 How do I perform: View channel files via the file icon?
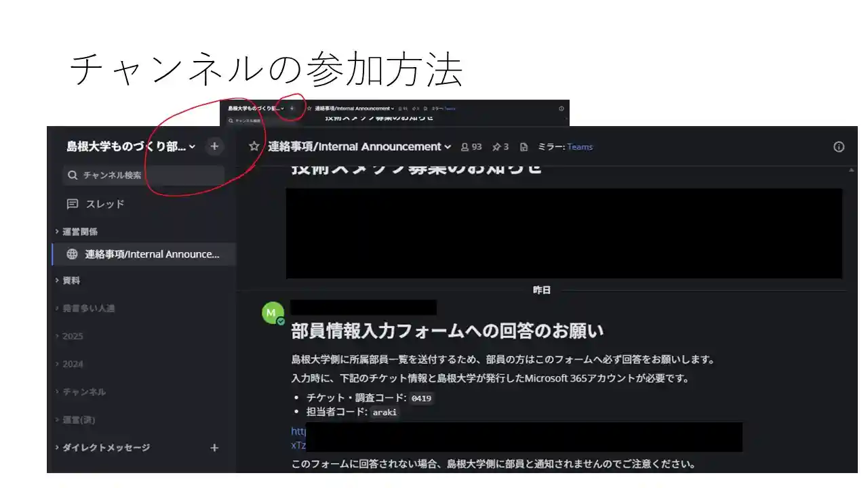524,146
